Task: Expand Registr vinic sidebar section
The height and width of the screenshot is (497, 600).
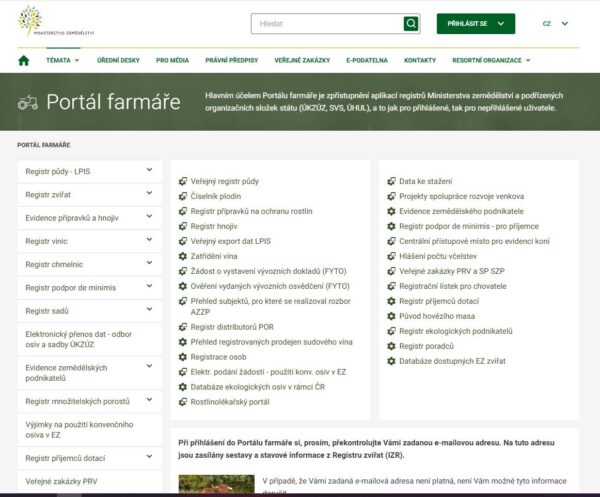Action: click(x=149, y=240)
